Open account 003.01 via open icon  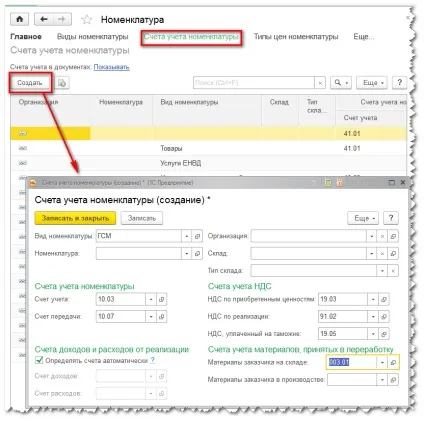(393, 362)
